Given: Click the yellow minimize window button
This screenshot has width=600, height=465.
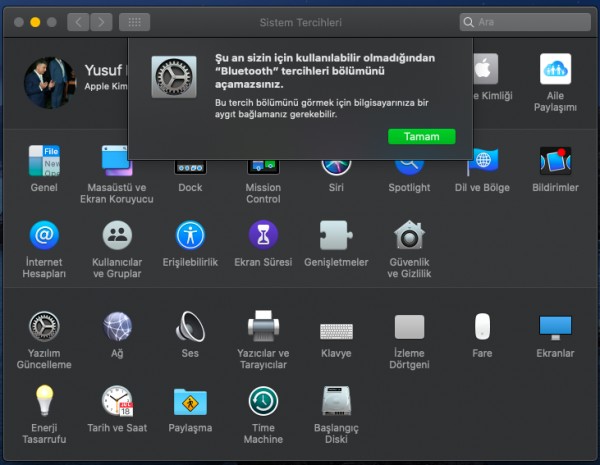Looking at the screenshot, I should 35,22.
